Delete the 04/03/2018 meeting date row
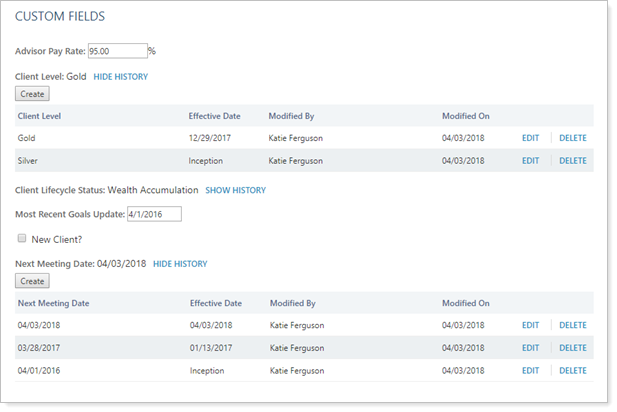The width and height of the screenshot is (617, 412). click(x=572, y=325)
